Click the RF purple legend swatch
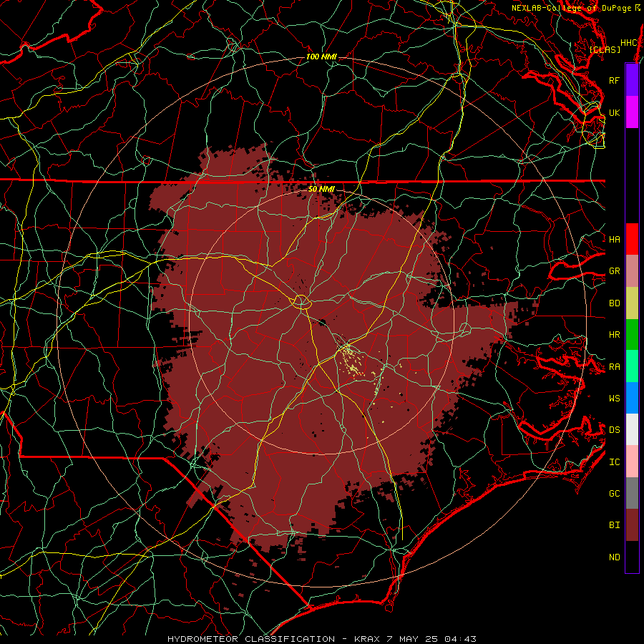Screen dimensions: 644x644 [632, 80]
